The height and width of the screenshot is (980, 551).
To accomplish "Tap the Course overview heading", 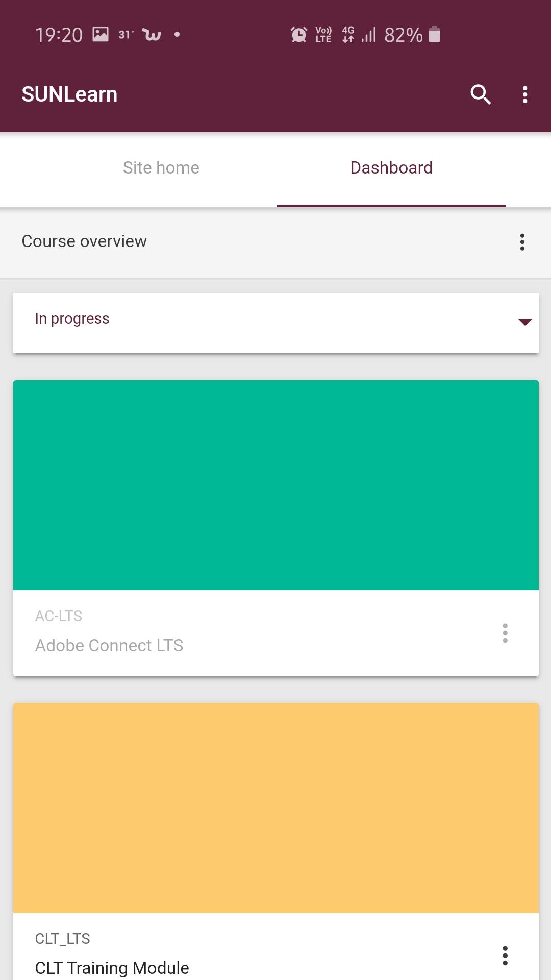I will click(84, 241).
